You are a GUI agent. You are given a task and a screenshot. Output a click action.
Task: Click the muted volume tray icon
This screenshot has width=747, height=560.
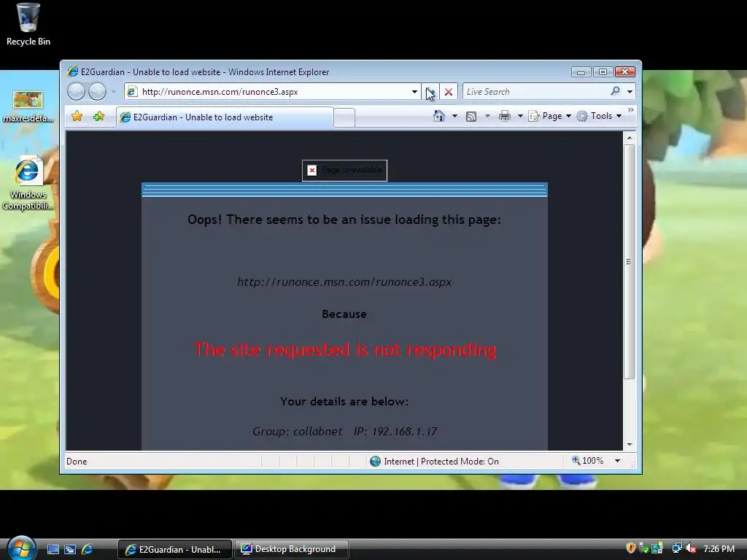point(690,548)
